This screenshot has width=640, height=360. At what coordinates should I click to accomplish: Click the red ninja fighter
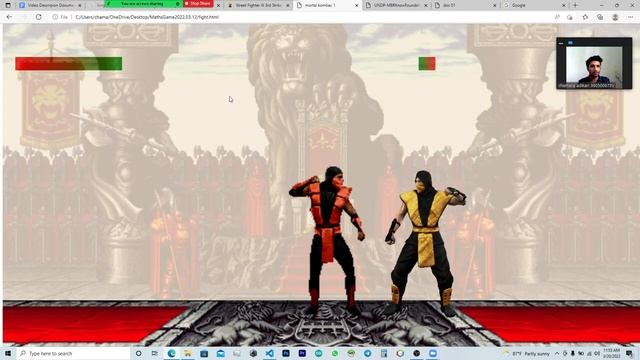(x=328, y=241)
